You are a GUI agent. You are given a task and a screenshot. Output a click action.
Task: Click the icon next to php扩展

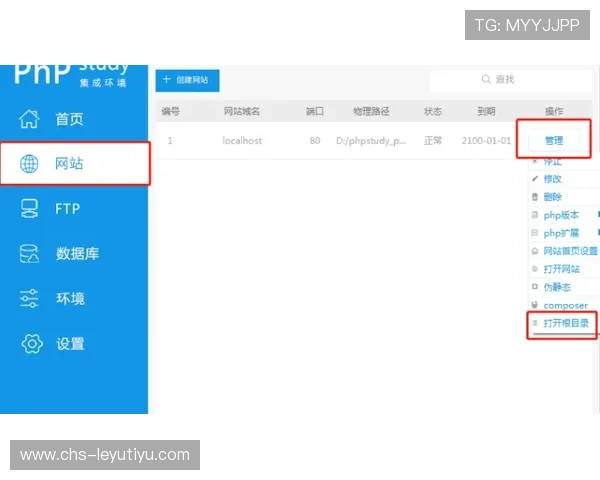(x=535, y=233)
